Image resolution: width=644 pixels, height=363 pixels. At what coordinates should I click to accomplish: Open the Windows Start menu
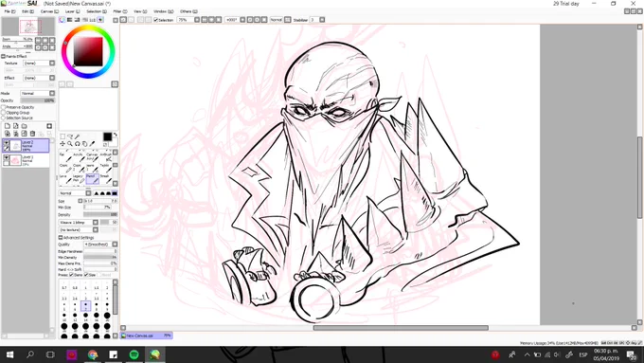click(x=9, y=354)
